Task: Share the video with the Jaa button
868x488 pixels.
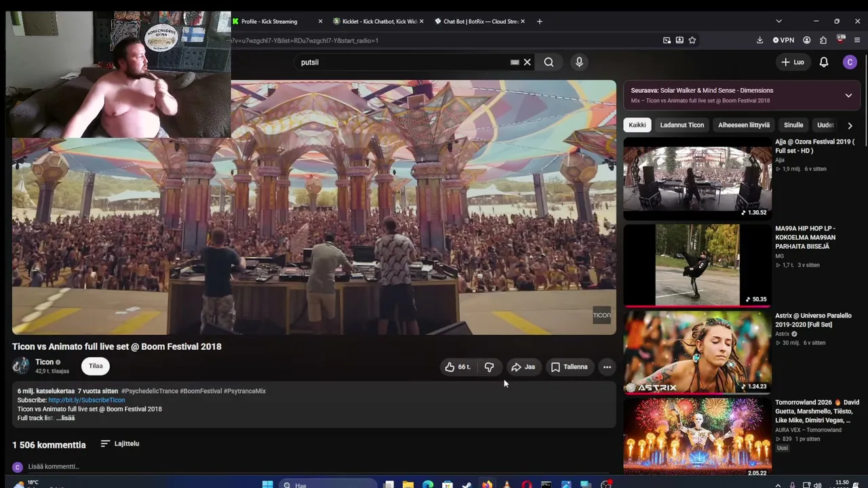Action: 523,367
